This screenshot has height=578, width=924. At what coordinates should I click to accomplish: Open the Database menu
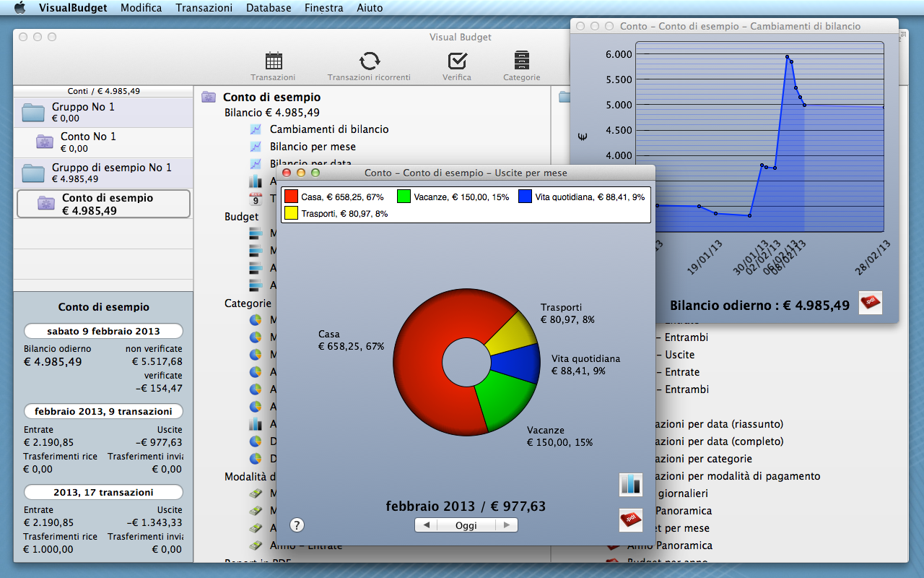pyautogui.click(x=269, y=8)
